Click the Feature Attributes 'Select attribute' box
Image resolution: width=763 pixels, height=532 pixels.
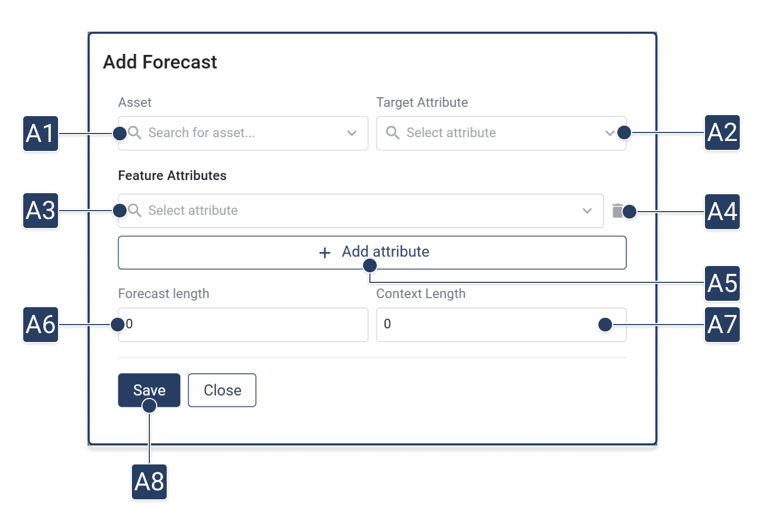point(359,211)
